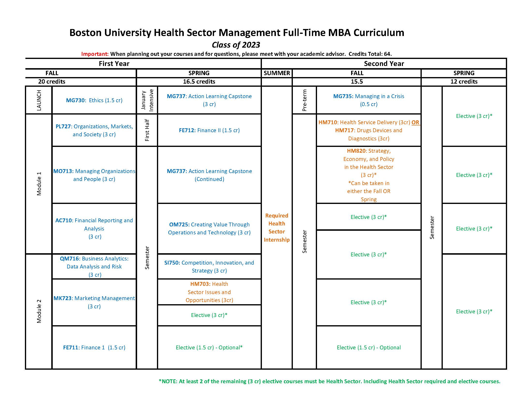Image resolution: width=532 pixels, height=411 pixels.
Task: Select the January Intensive label
Action: point(147,100)
